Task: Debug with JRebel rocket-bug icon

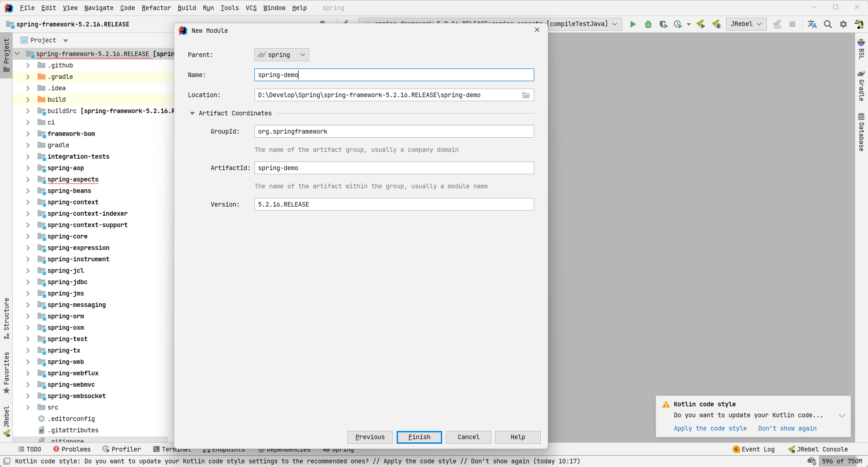Action: pyautogui.click(x=717, y=24)
